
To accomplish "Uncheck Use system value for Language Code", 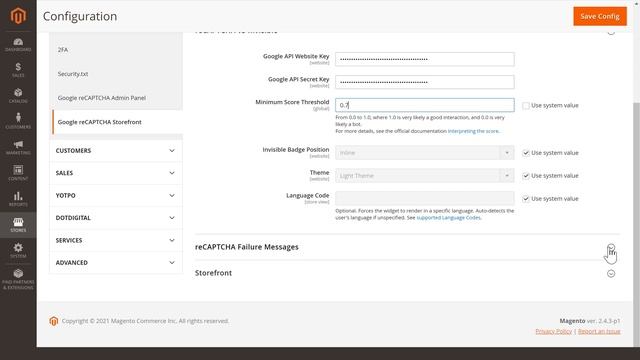I will tap(526, 198).
